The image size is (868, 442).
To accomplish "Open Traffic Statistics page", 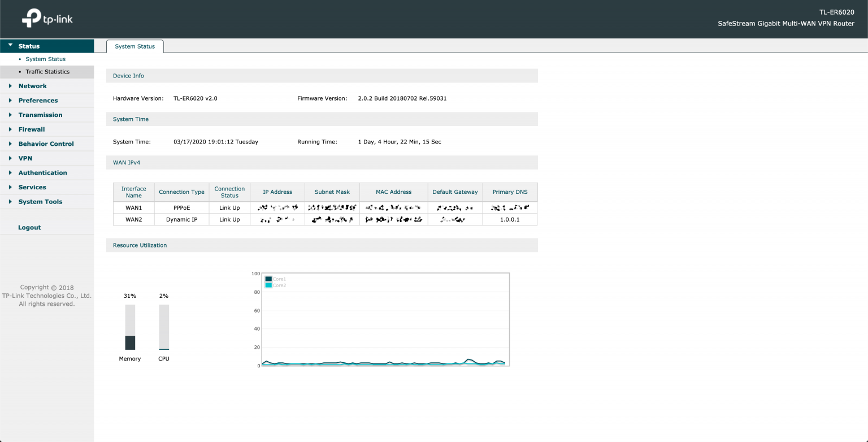I will pos(47,72).
